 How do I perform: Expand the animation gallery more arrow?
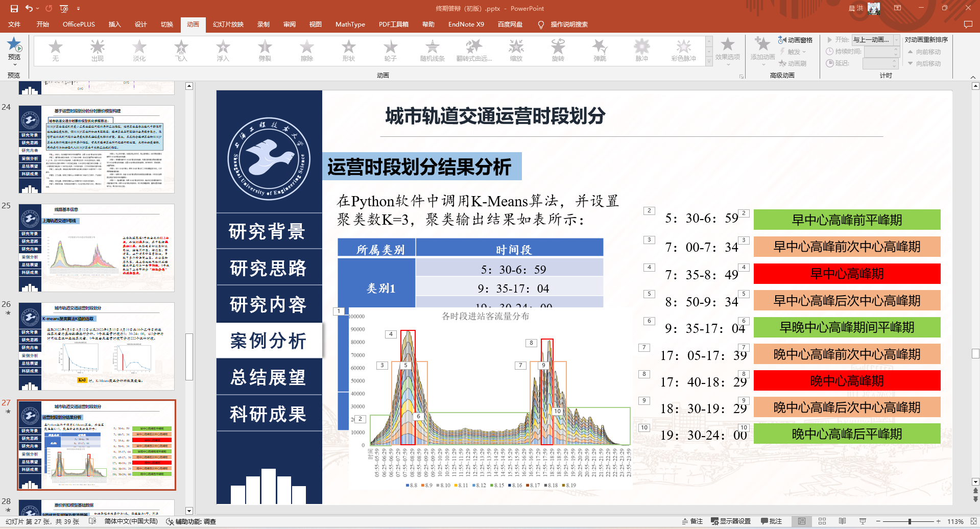(x=709, y=62)
